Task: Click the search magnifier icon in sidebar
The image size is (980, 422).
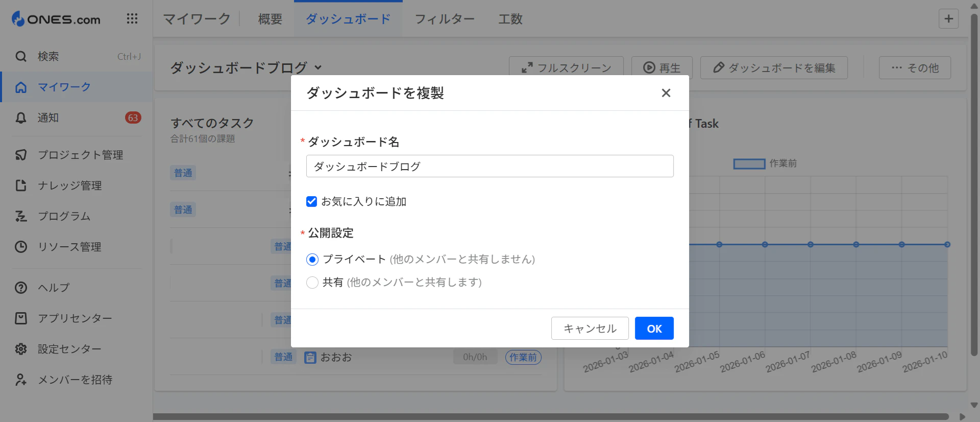Action: pos(21,56)
